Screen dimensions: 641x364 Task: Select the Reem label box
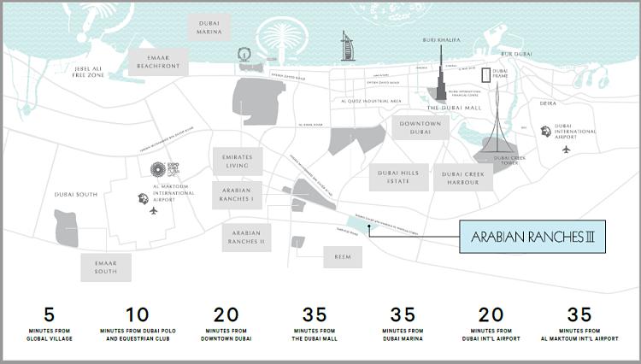(x=343, y=257)
